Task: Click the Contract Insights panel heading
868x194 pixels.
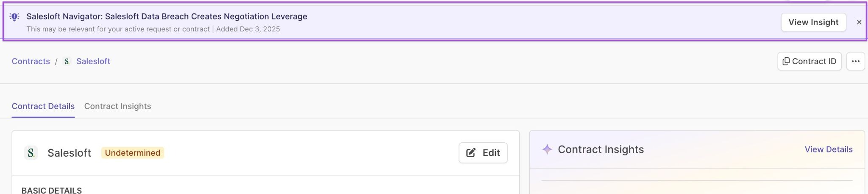Action: point(601,149)
